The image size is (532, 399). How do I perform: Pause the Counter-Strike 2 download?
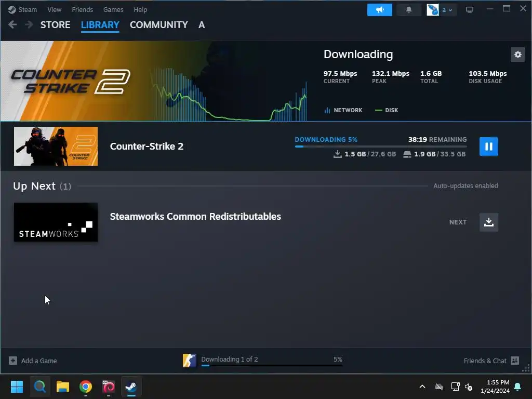pos(488,146)
